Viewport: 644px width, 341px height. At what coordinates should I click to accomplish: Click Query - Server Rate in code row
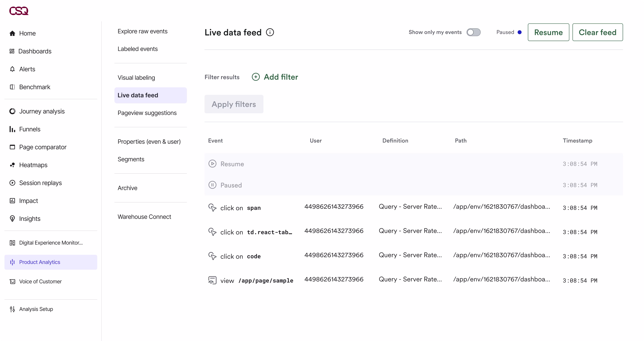410,255
